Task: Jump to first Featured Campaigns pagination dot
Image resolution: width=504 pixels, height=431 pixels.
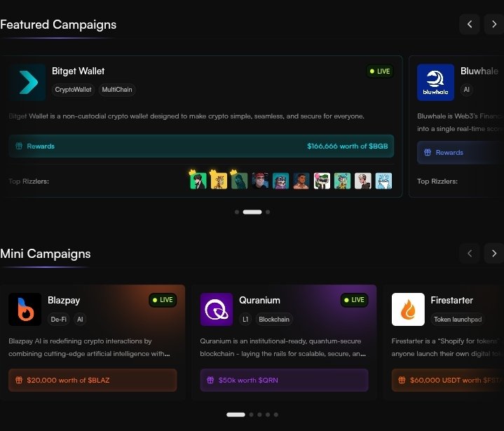Action: (237, 212)
